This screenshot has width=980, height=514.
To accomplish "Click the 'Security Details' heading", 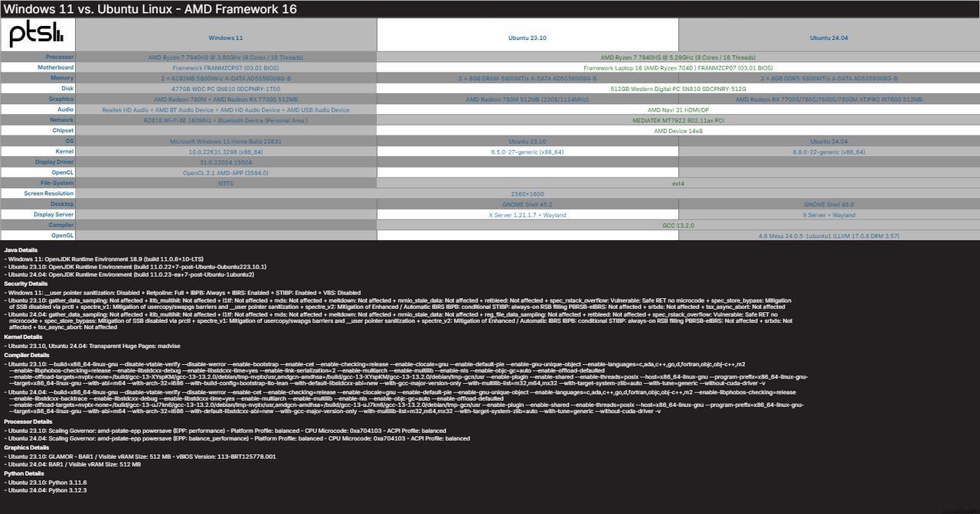I will [25, 284].
